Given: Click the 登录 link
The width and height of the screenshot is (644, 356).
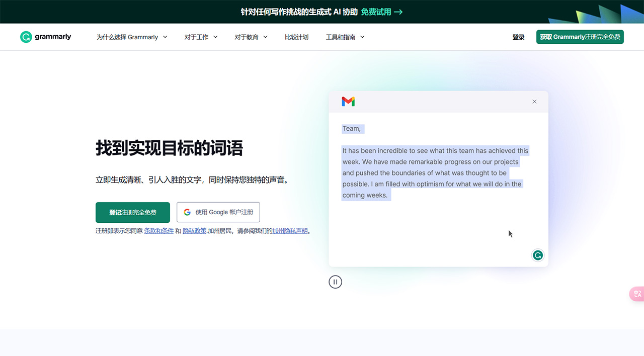Looking at the screenshot, I should tap(518, 36).
